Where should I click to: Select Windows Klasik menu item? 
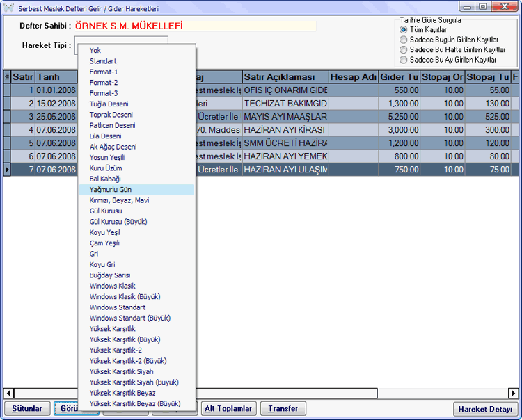pos(137,286)
